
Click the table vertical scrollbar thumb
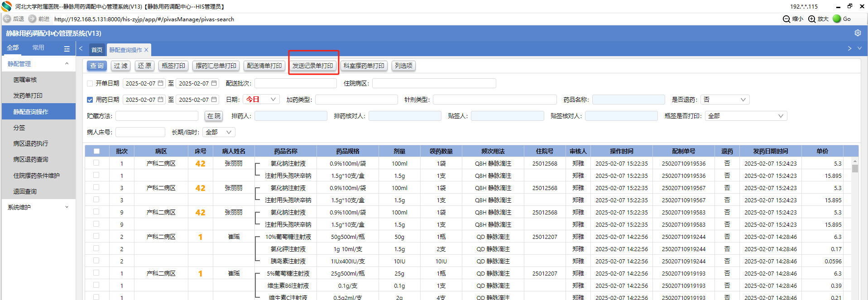855,168
